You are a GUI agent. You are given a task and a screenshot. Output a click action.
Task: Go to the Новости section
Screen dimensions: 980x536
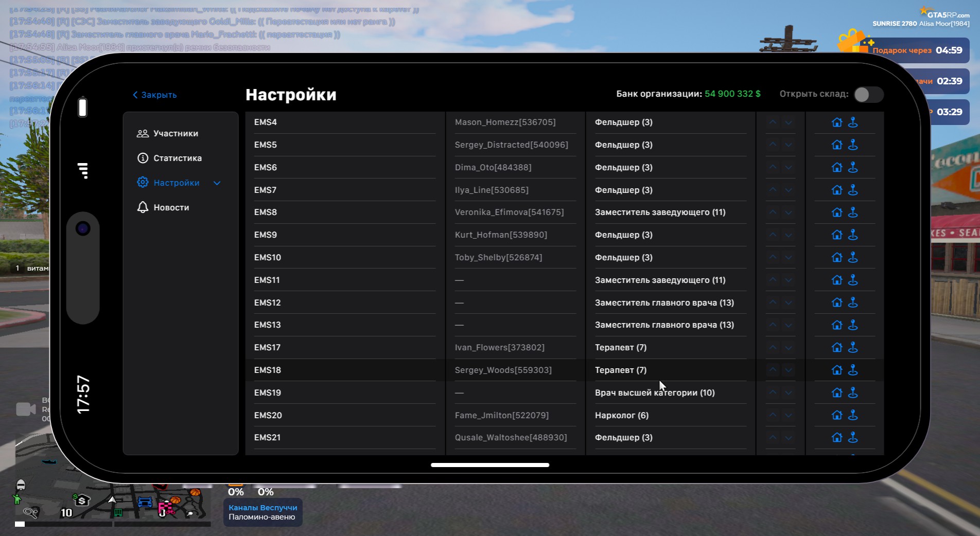(171, 208)
